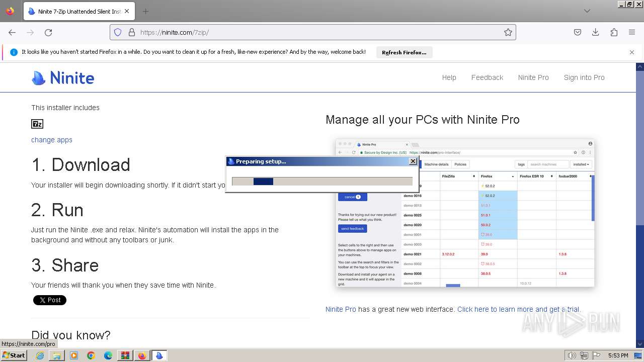Switch to the Ninite 7-Zip Unattended tab
Screen dimensions: 644x362
(79, 11)
